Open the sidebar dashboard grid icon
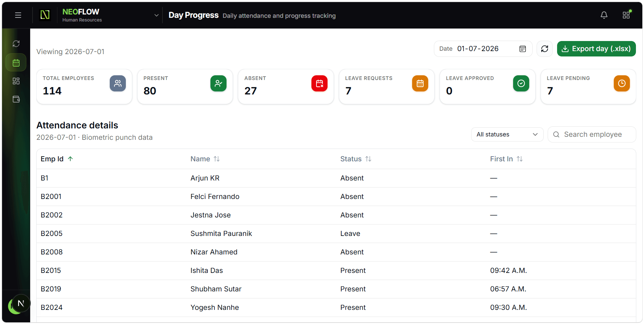The width and height of the screenshot is (644, 324). (16, 81)
